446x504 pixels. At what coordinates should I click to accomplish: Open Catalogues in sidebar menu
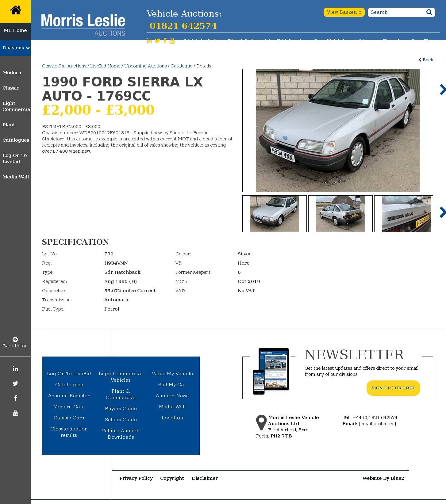click(16, 140)
